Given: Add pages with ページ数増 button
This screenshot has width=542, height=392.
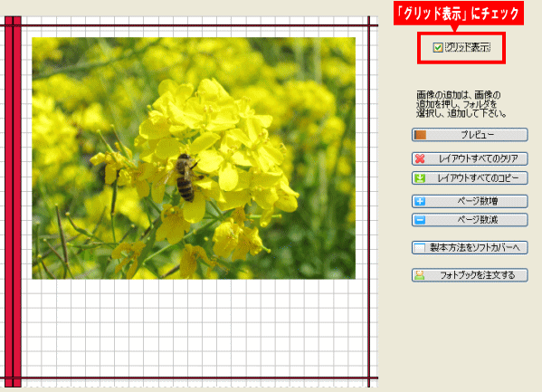Looking at the screenshot, I should 470,201.
